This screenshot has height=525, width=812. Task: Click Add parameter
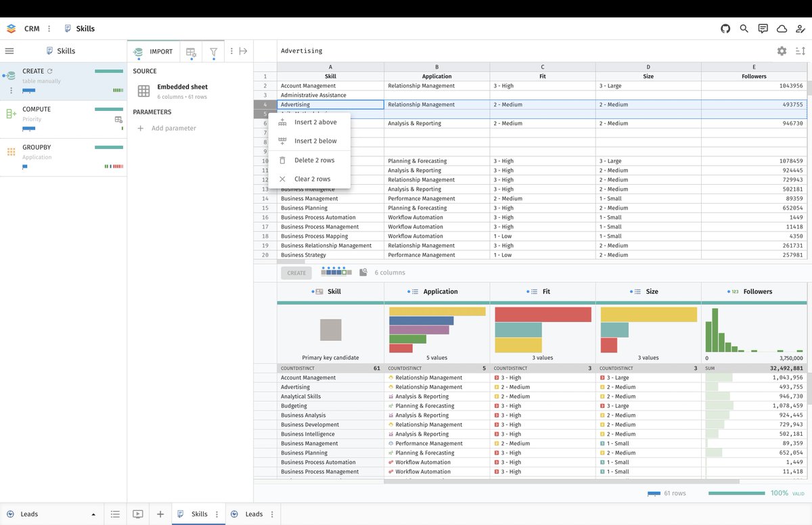(166, 128)
